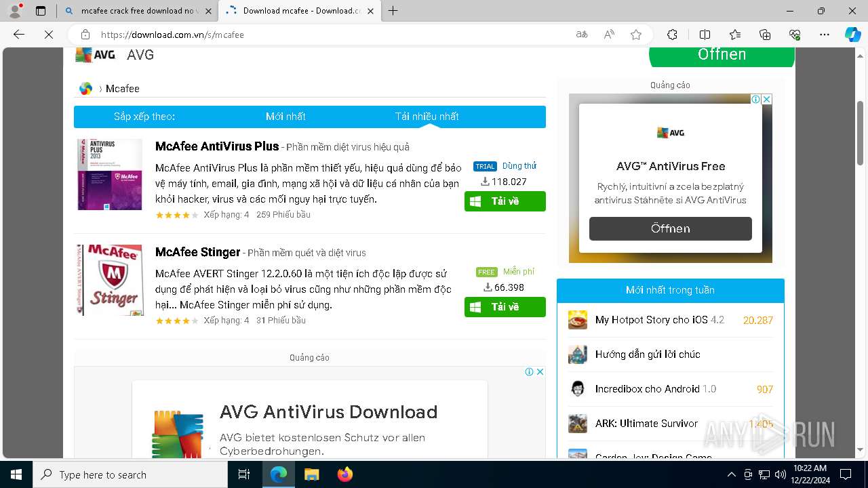Click the Incredibox app icon
The height and width of the screenshot is (488, 868).
coord(578,389)
